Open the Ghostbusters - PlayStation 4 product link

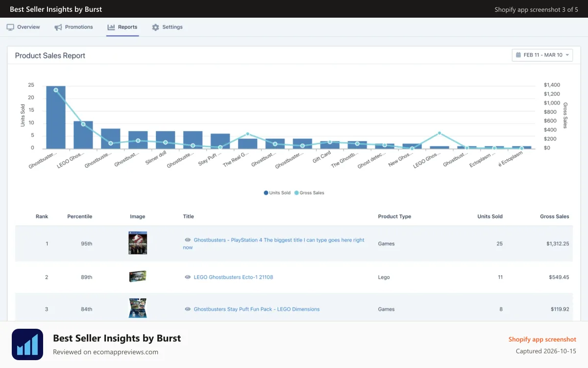pos(274,244)
